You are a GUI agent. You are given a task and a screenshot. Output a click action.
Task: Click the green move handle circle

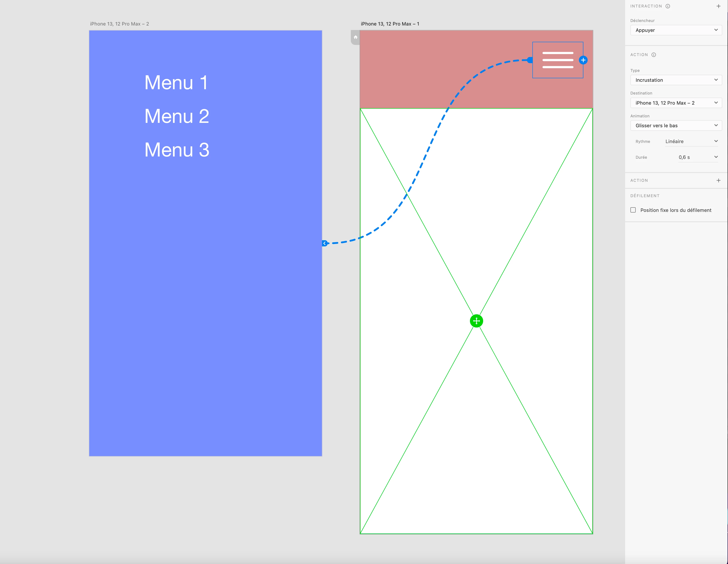(476, 321)
